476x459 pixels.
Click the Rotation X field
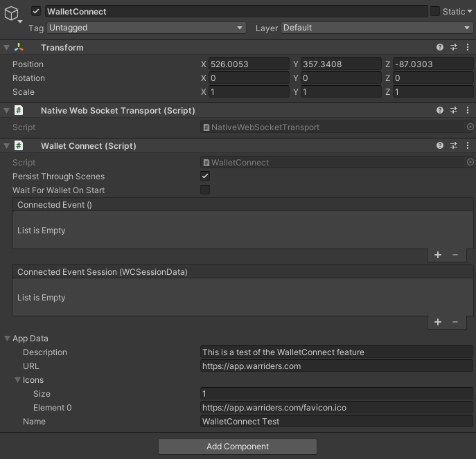point(249,78)
